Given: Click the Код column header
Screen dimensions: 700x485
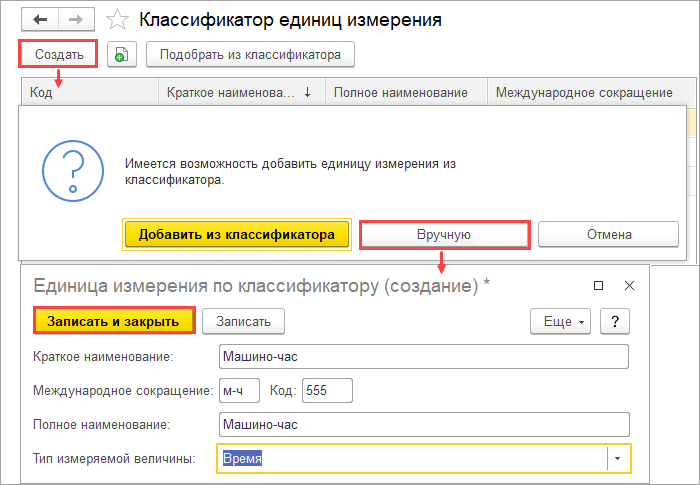Looking at the screenshot, I should 88,93.
